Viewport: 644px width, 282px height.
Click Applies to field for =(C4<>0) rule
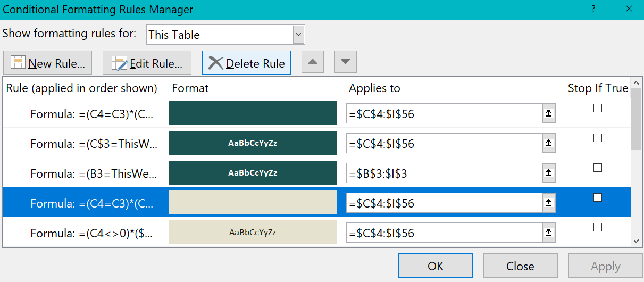coord(444,233)
